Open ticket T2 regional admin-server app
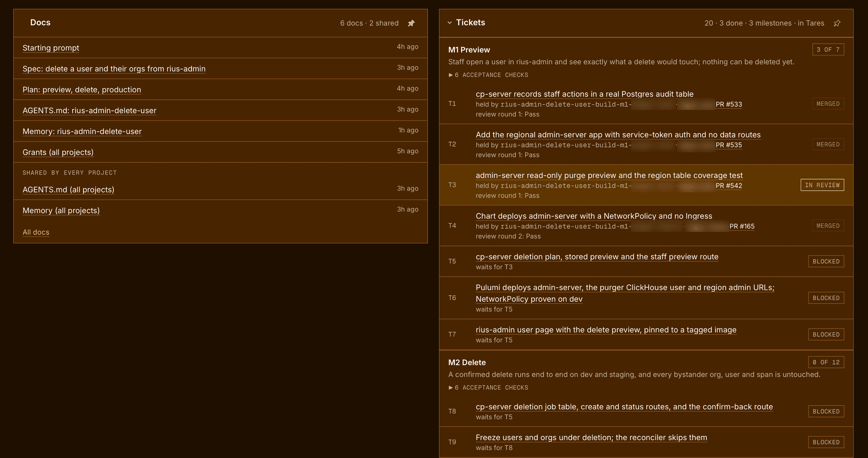Screen dimensions: 868x458 pyautogui.click(x=618, y=135)
